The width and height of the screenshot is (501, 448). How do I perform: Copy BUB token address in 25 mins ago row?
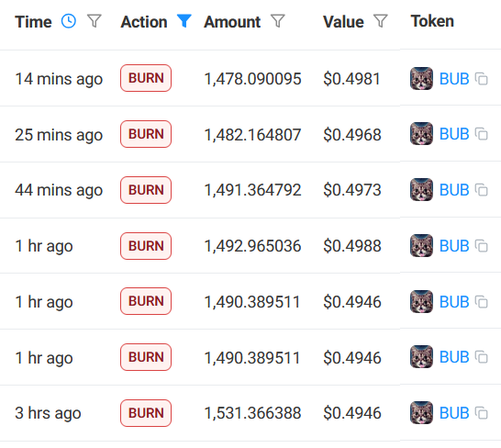pyautogui.click(x=481, y=134)
